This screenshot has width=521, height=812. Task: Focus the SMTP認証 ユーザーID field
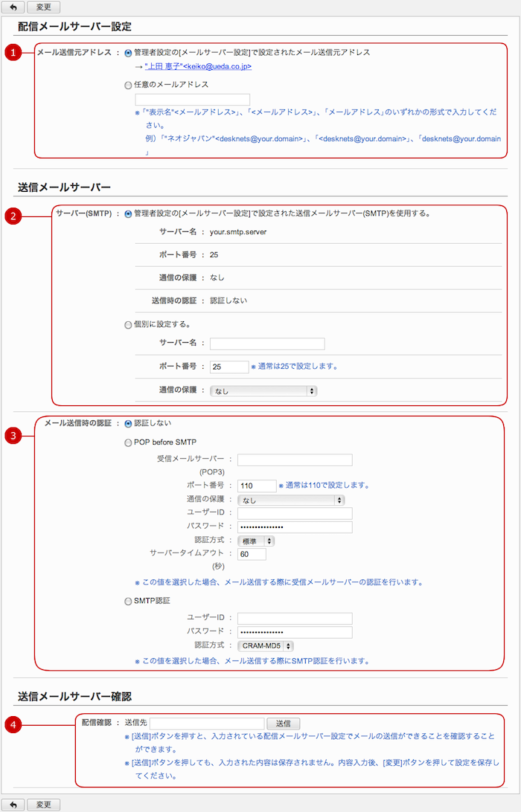[x=295, y=619]
